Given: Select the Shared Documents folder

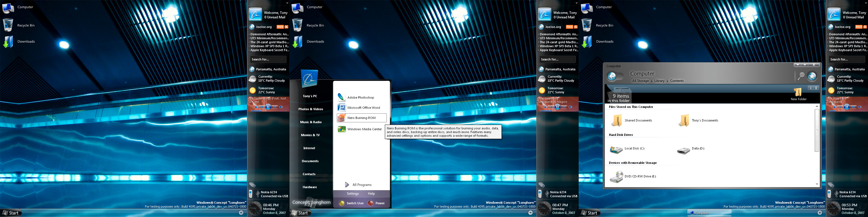Looking at the screenshot, I should [631, 120].
